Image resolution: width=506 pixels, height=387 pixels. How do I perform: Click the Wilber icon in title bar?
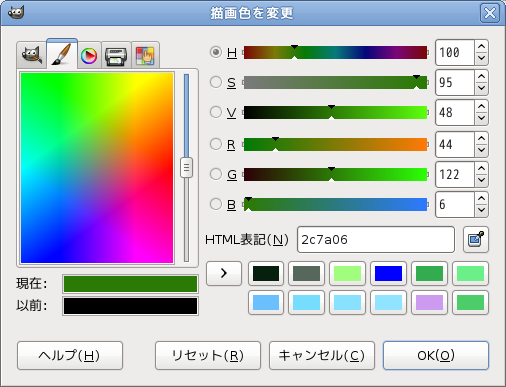16,13
